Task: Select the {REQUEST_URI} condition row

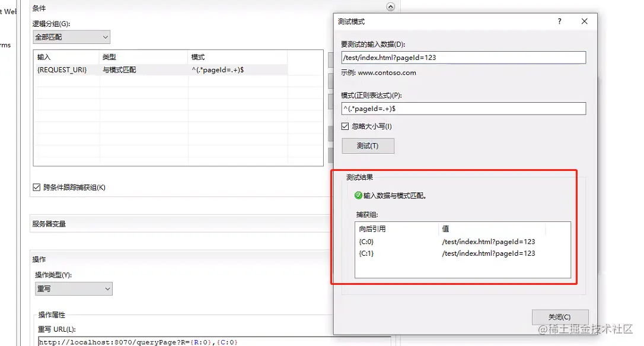Action: pyautogui.click(x=162, y=70)
